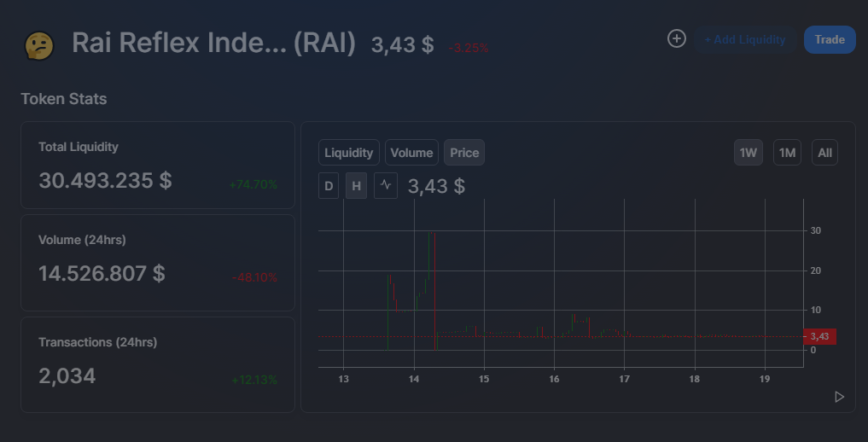Click the Total Liquidity label
Viewport: 868px width, 442px height.
tap(78, 147)
